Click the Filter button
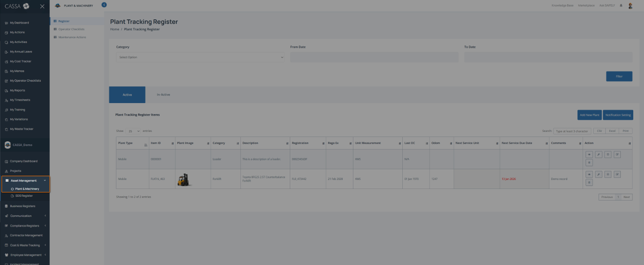The width and height of the screenshot is (644, 265). tap(619, 76)
